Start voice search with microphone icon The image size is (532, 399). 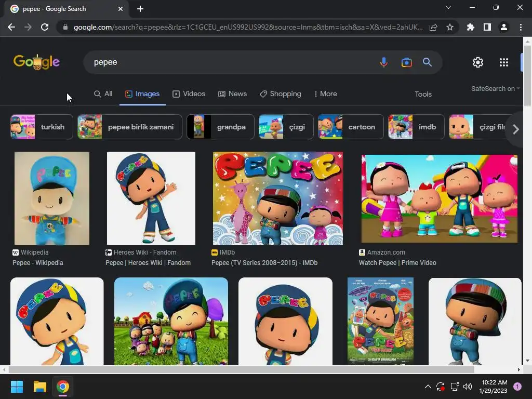coord(384,62)
